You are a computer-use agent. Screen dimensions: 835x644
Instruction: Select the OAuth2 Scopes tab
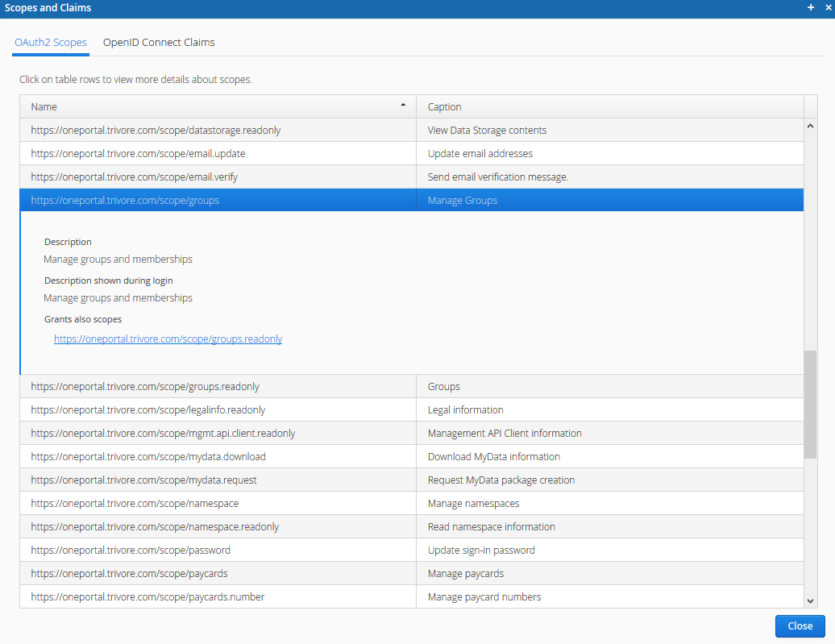[x=51, y=43]
